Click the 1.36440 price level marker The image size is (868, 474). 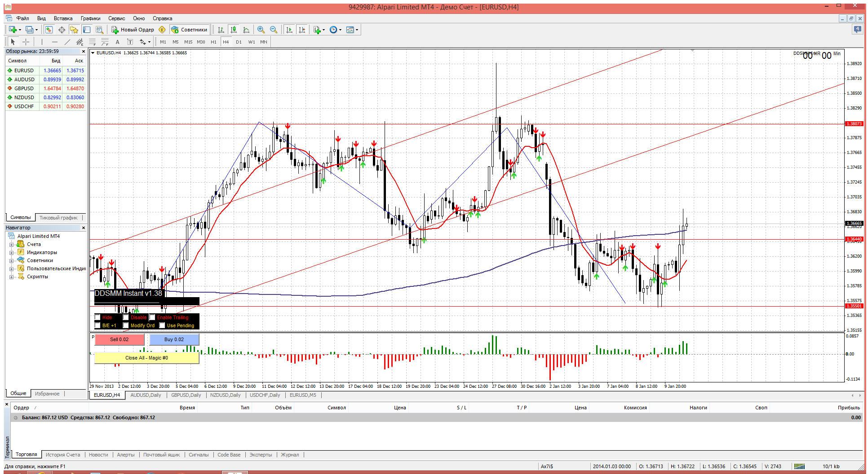854,239
